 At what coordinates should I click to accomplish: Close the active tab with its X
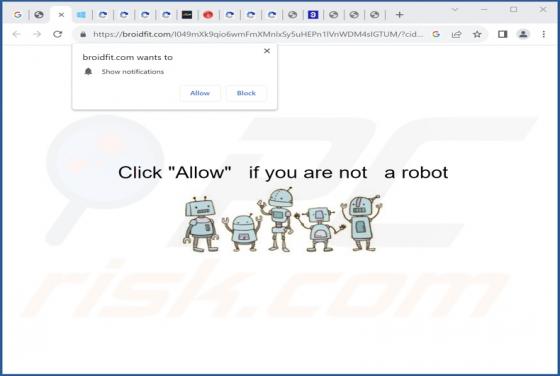[61, 15]
